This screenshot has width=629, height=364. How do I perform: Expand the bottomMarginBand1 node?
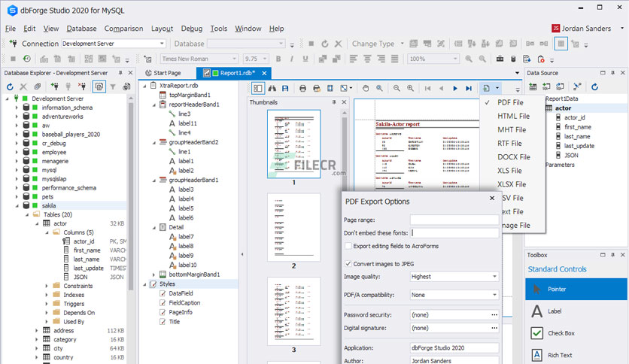153,275
